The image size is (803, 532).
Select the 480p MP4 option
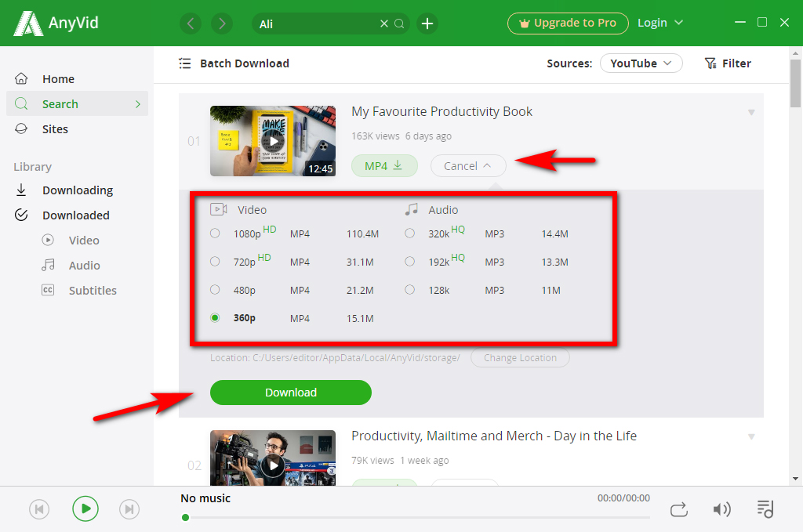[215, 290]
